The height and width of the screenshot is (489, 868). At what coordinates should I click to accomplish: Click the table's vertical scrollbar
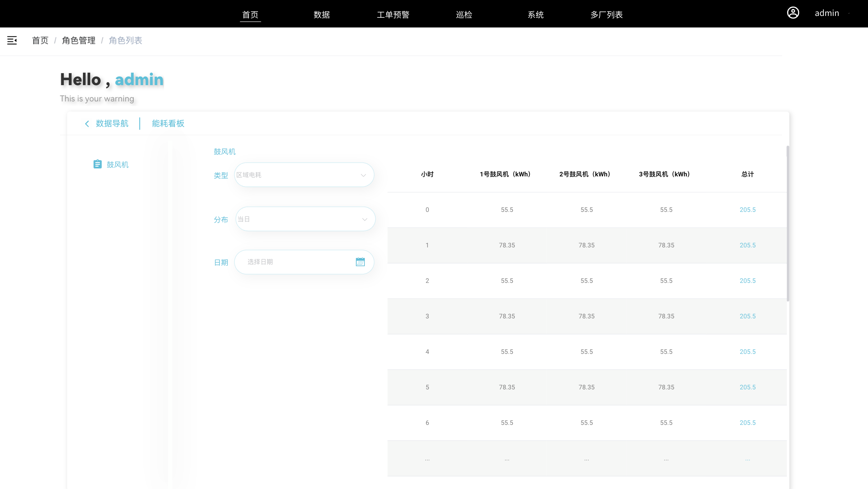(x=788, y=225)
